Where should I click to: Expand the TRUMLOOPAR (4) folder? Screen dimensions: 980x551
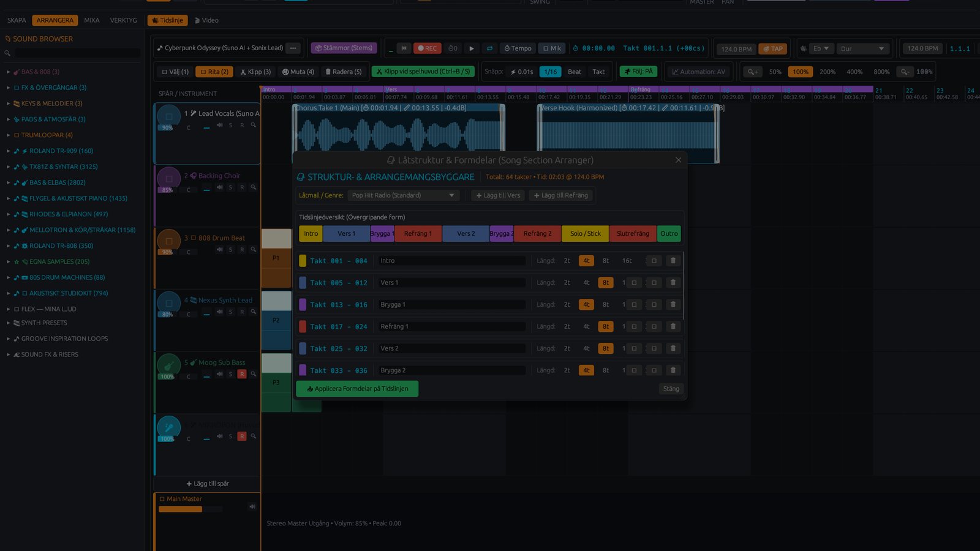click(x=9, y=135)
